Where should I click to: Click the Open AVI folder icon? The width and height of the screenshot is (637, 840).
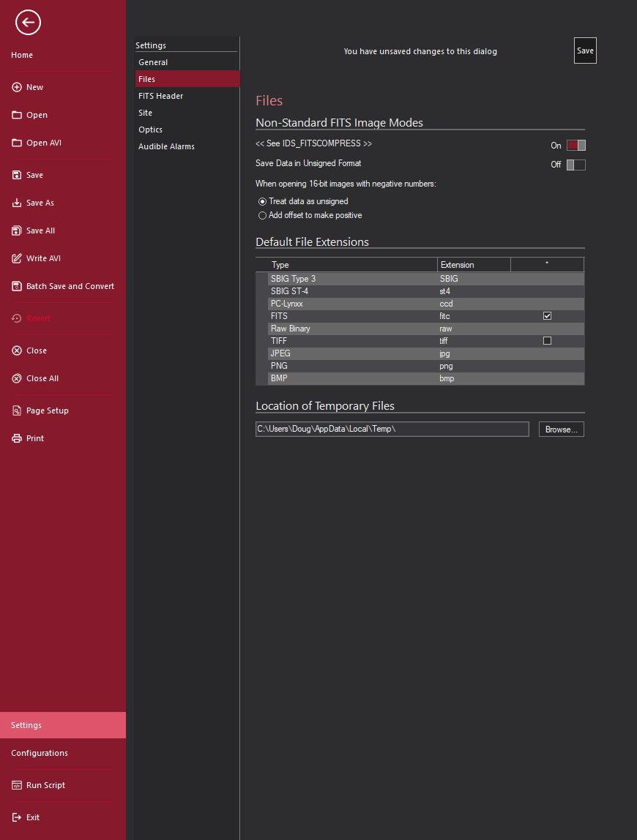click(x=17, y=143)
